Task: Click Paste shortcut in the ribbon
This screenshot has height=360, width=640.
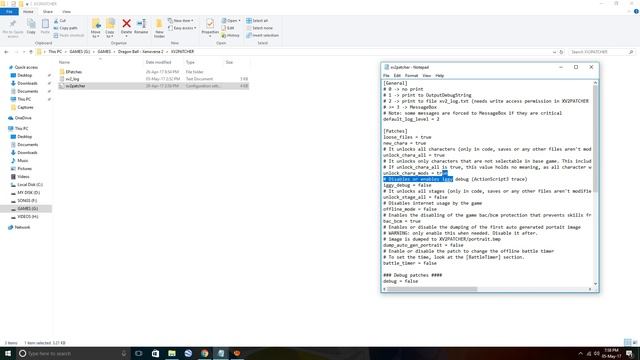Action: tap(69, 36)
